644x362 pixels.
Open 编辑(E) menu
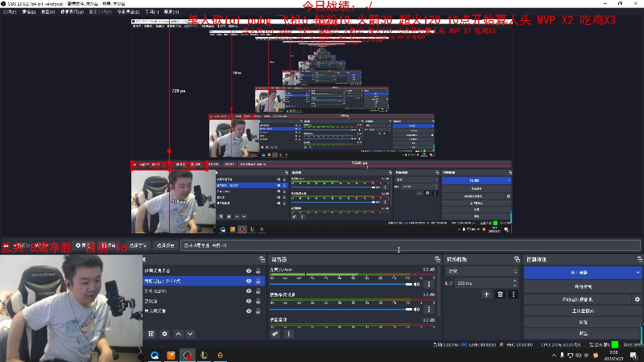pos(28,12)
